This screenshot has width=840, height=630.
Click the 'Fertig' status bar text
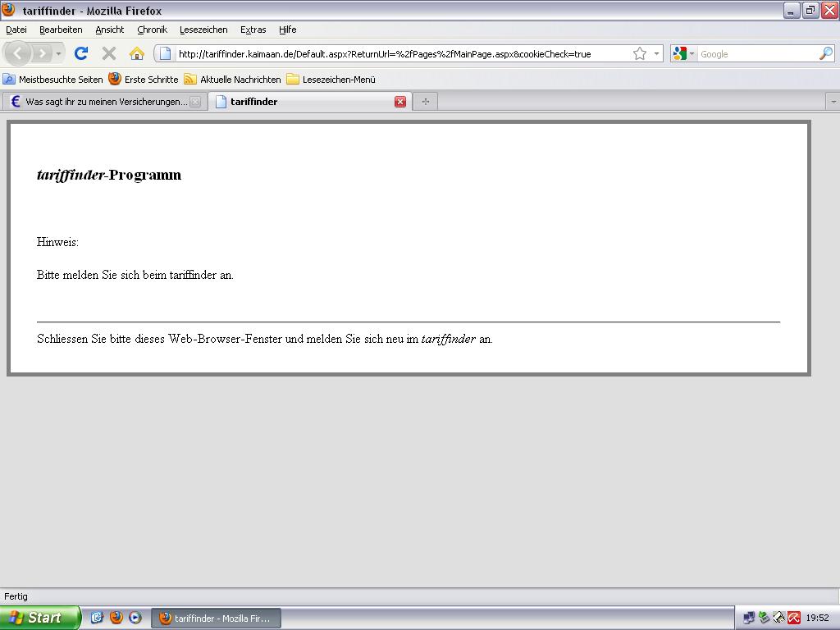[16, 596]
